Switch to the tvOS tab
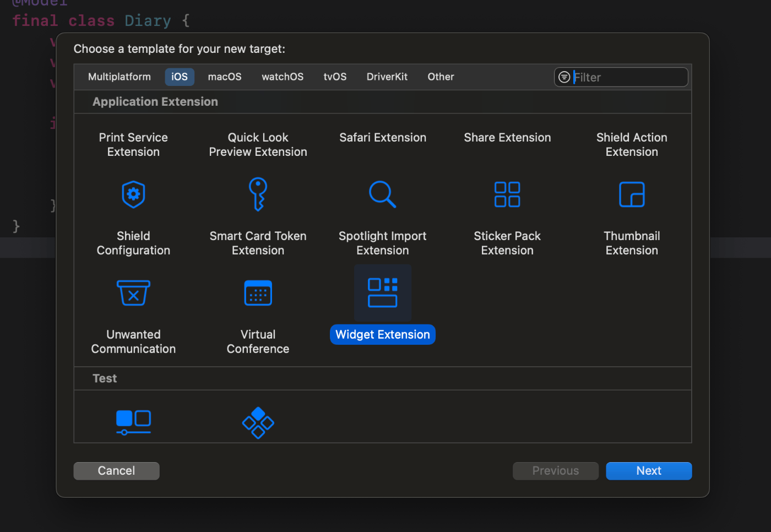This screenshot has width=771, height=532. tap(335, 77)
